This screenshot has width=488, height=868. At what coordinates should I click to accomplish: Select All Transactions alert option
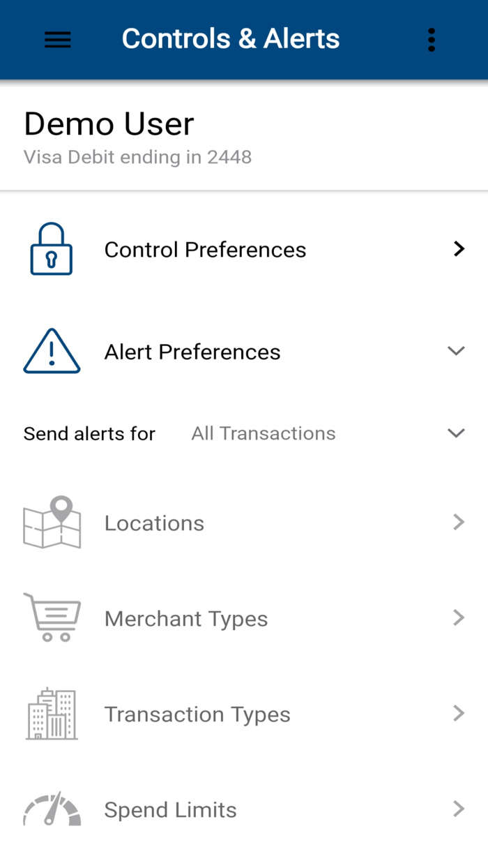263,433
